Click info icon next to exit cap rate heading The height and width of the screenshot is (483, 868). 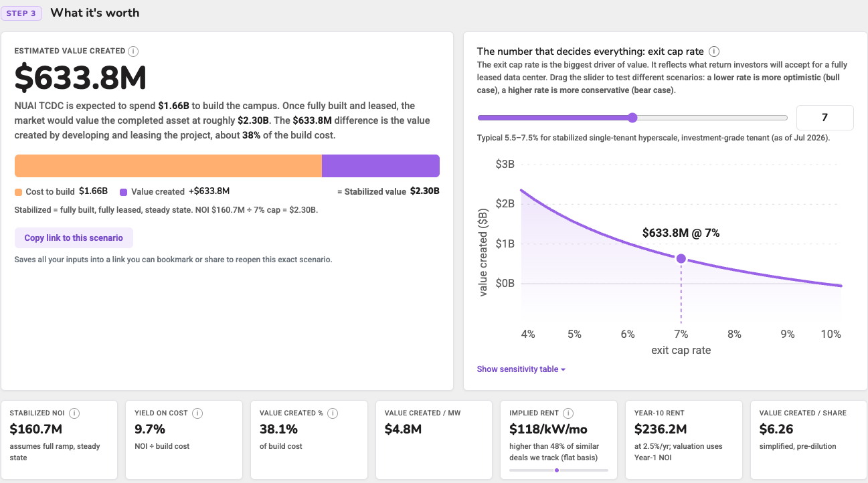[714, 52]
